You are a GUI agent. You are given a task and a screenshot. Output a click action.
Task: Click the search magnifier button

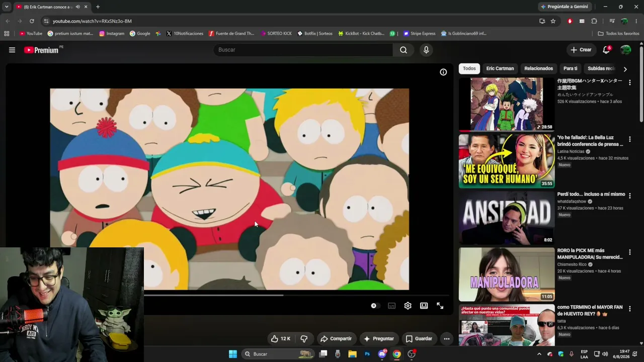(404, 50)
